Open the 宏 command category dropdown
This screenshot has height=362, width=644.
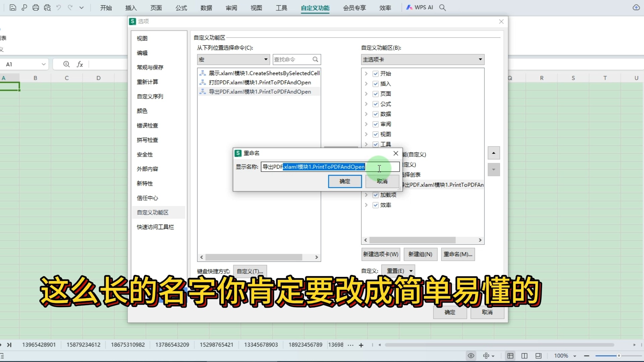(x=265, y=59)
